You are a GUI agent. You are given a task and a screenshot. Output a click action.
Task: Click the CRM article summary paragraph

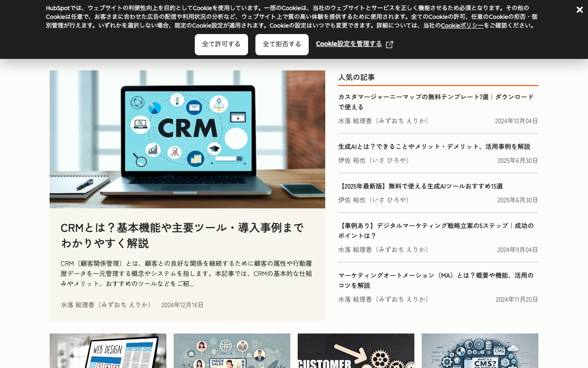click(x=187, y=274)
